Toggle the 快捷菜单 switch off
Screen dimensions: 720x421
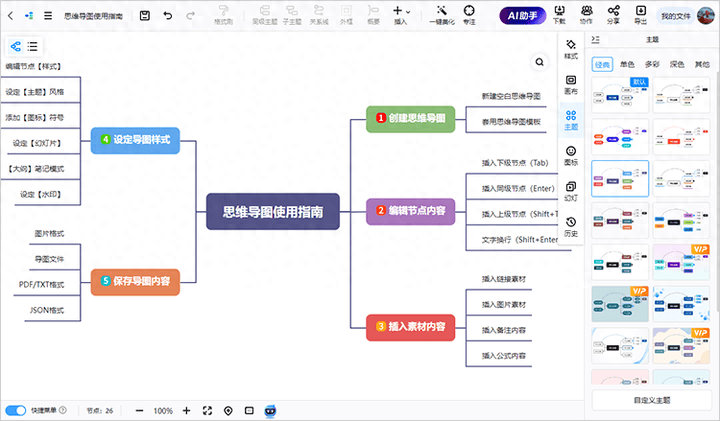16,411
